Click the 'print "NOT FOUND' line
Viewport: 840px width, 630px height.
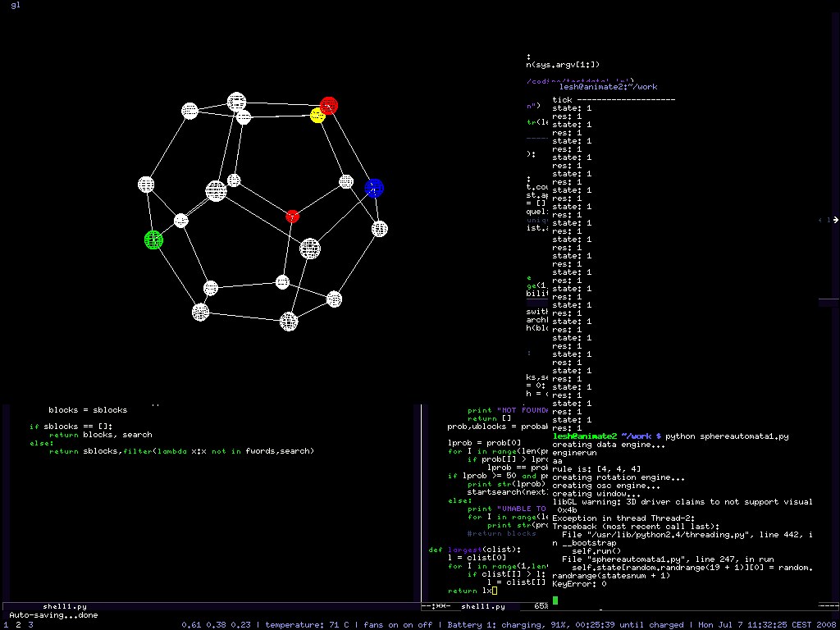click(508, 410)
